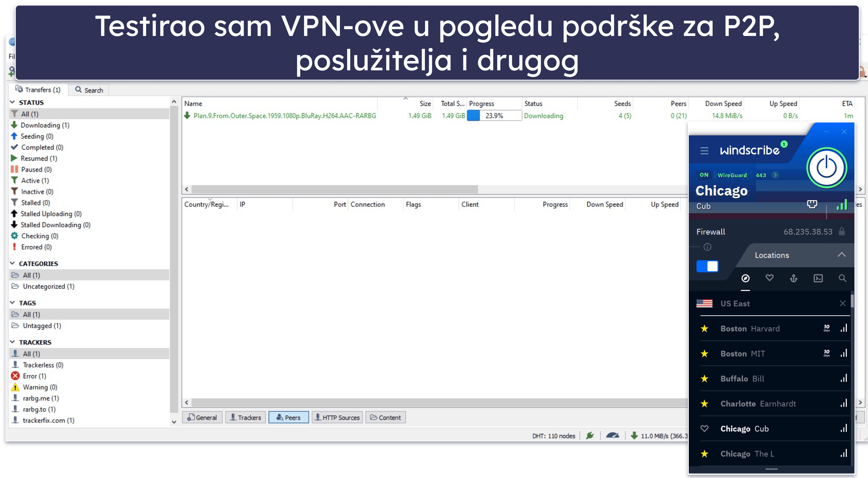The image size is (868, 478).
Task: Collapse the CATEGORIES section
Action: 12,263
